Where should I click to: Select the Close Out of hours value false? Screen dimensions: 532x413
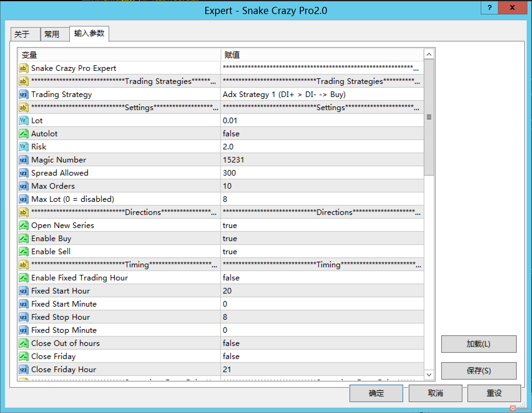322,343
